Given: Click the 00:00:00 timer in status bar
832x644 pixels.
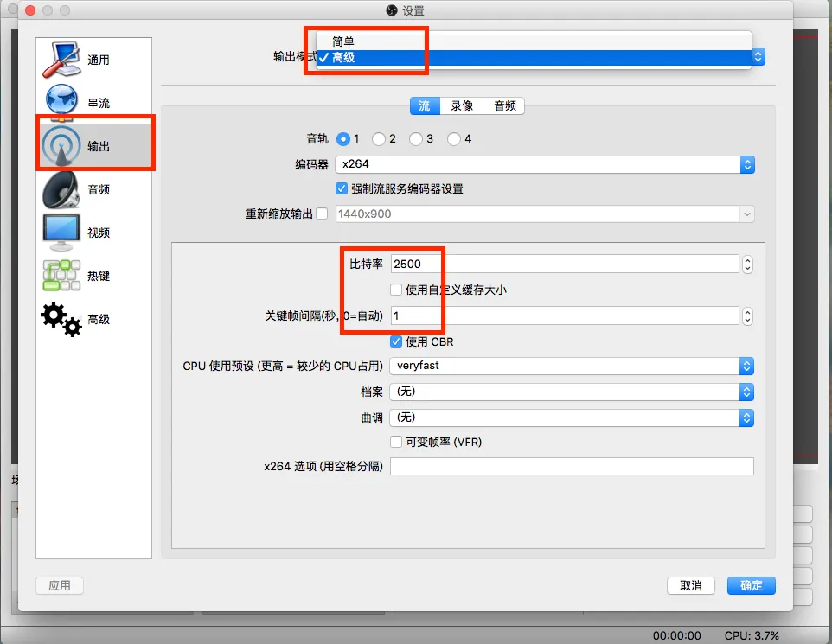Looking at the screenshot, I should click(x=676, y=635).
